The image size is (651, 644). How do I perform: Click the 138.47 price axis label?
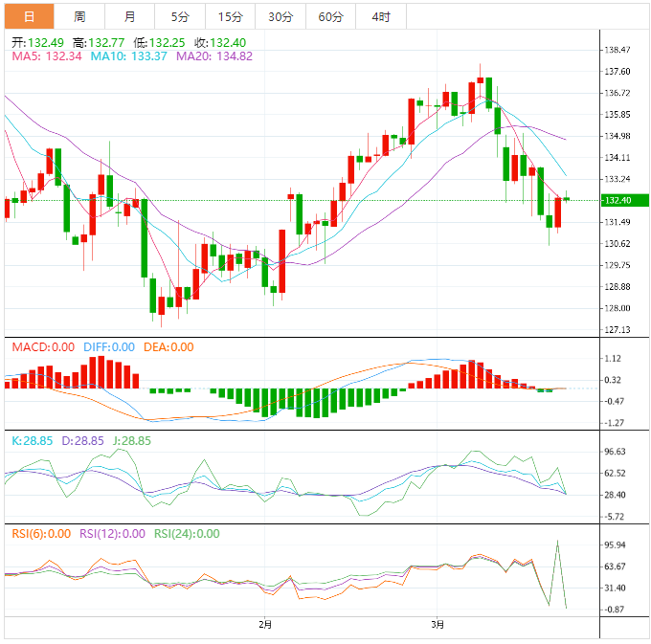pos(617,50)
